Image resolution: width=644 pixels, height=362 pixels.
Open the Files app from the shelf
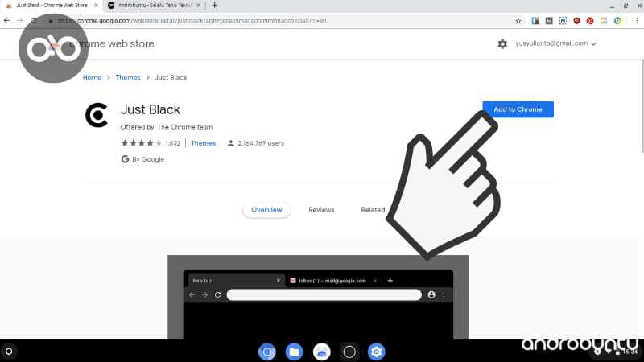pyautogui.click(x=294, y=352)
